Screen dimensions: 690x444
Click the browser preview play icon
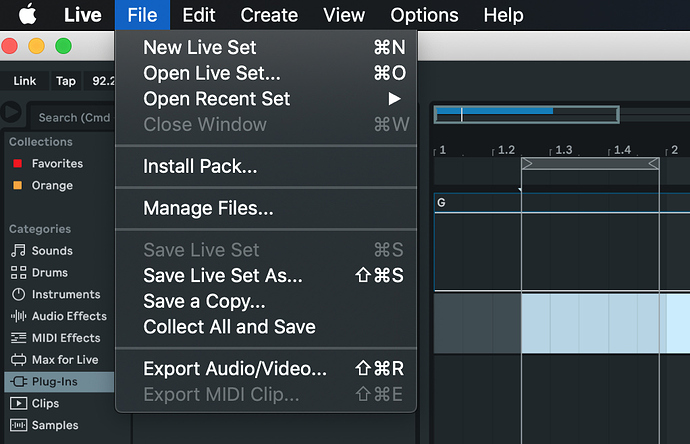pyautogui.click(x=11, y=112)
